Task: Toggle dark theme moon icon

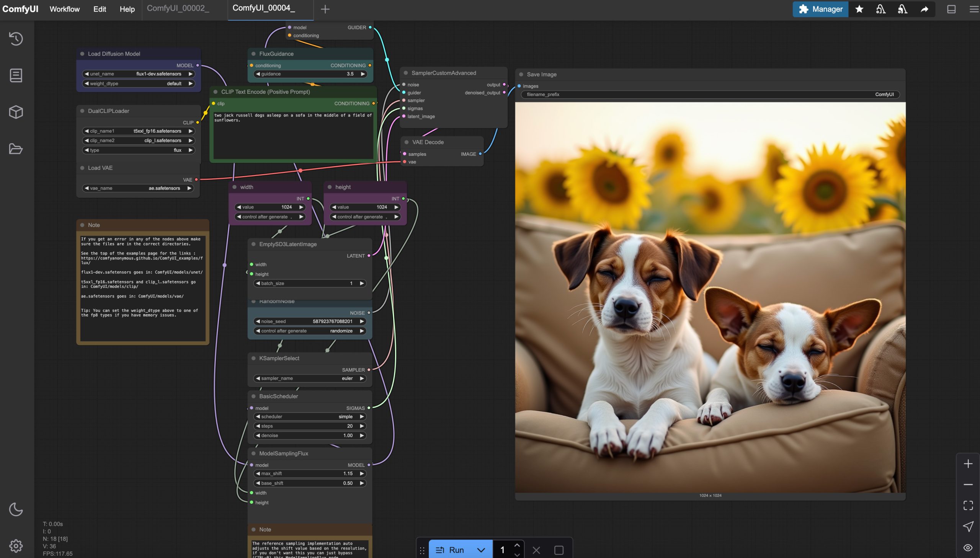Action: click(x=16, y=509)
